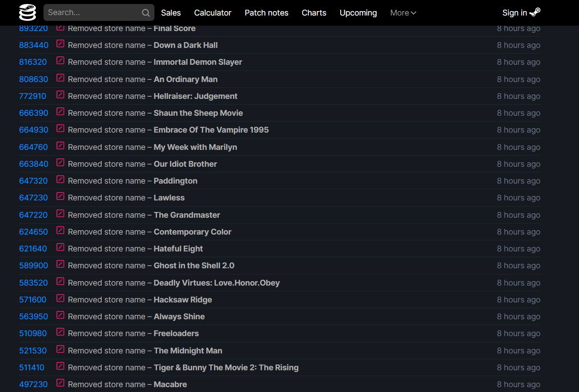This screenshot has width=579, height=392.
Task: Click the edit icon for Final Score
Action: point(60,27)
